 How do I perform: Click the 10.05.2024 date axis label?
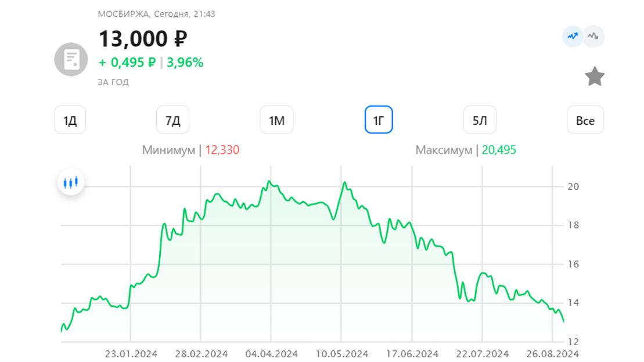point(341,354)
